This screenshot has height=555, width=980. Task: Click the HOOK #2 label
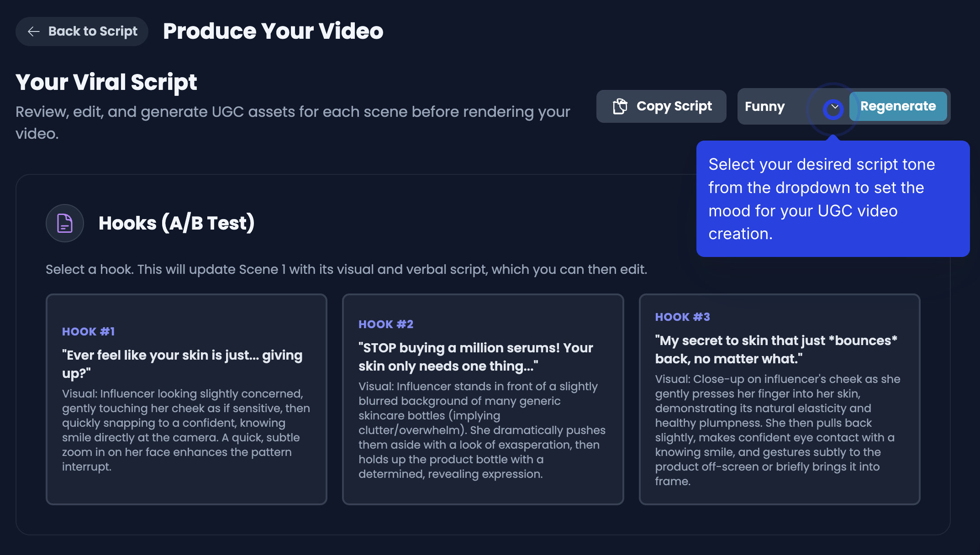click(x=386, y=324)
